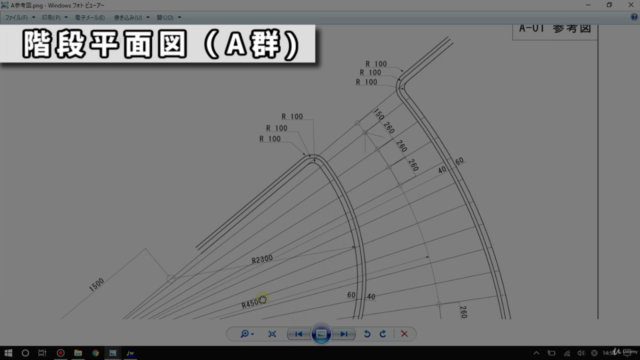Open the 印刷(P) menu

click(51, 18)
